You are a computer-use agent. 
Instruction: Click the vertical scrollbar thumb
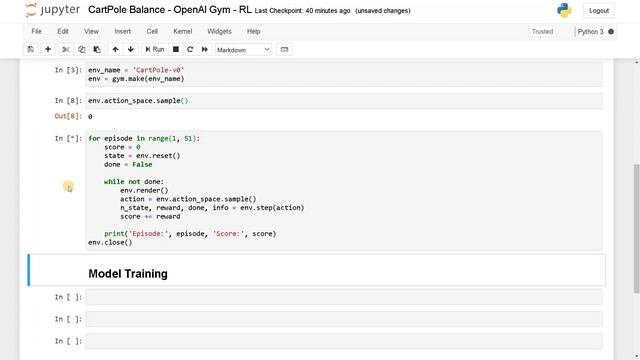click(x=636, y=229)
